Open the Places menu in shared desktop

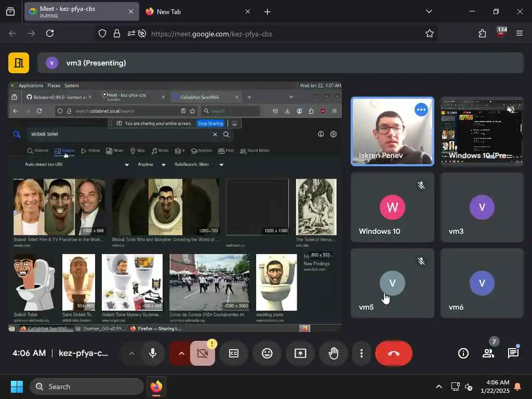point(54,86)
